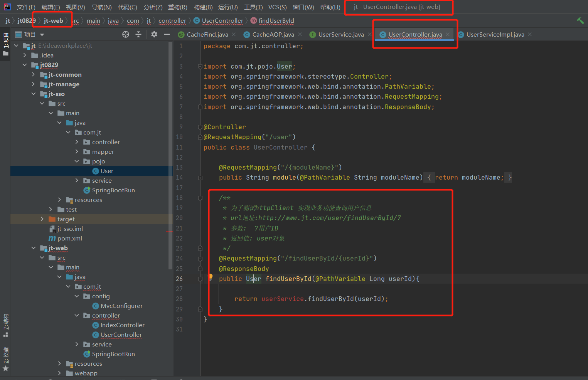
Task: Open the project view dropdown arrow
Action: 42,35
